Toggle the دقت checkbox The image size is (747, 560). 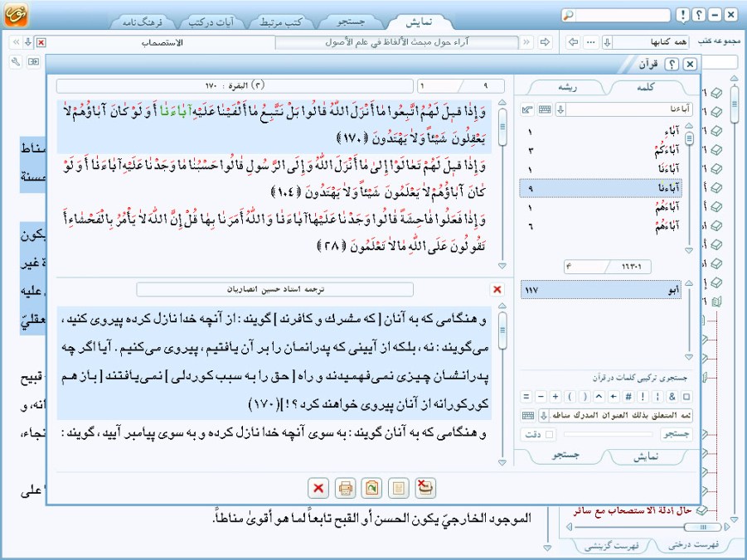coord(550,434)
